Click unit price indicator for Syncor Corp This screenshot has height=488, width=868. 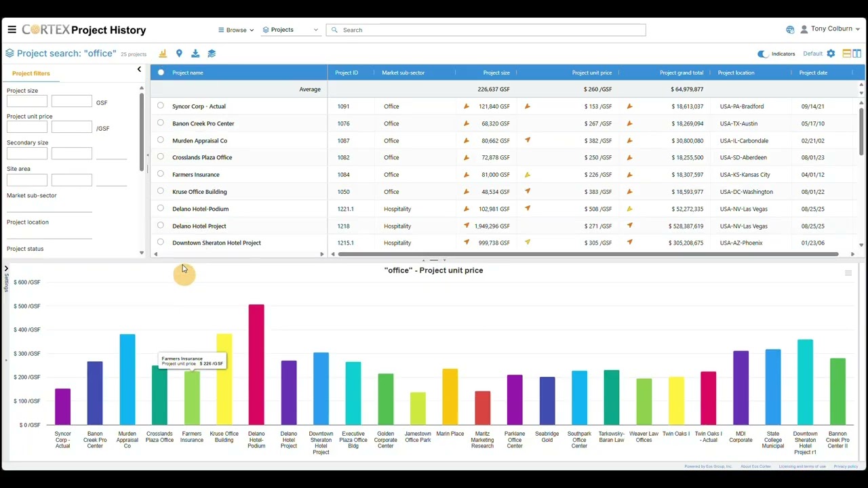point(528,106)
